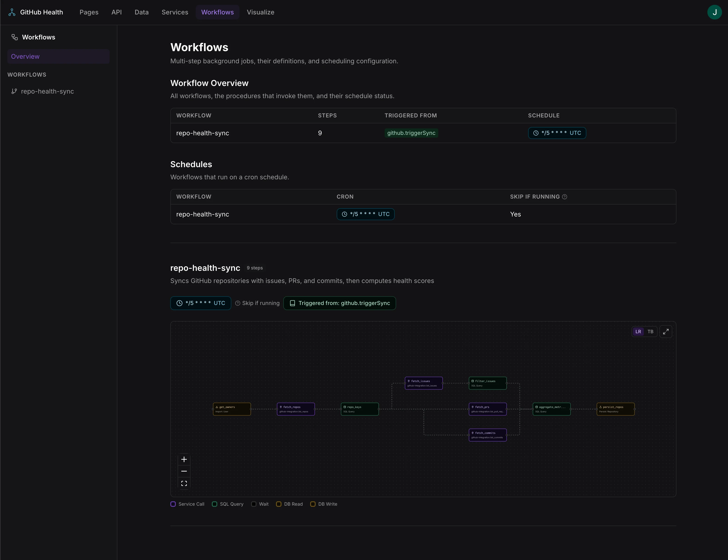
Task: Select the repo_keys SQL node
Action: click(360, 409)
